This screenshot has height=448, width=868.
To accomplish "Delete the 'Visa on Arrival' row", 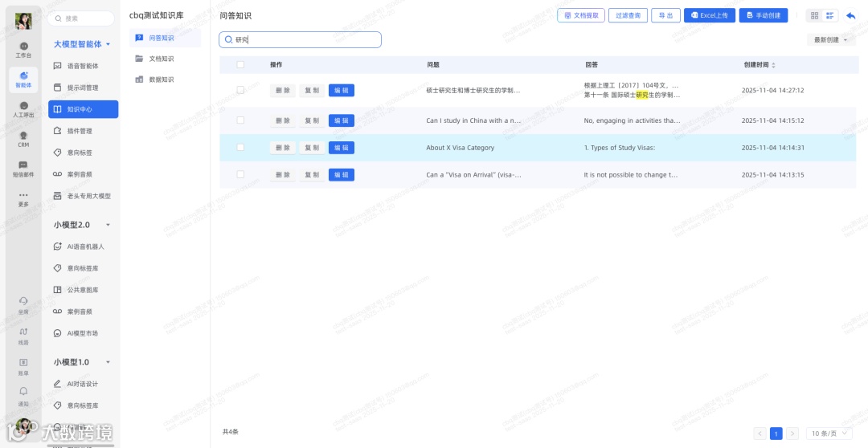I will click(x=283, y=175).
